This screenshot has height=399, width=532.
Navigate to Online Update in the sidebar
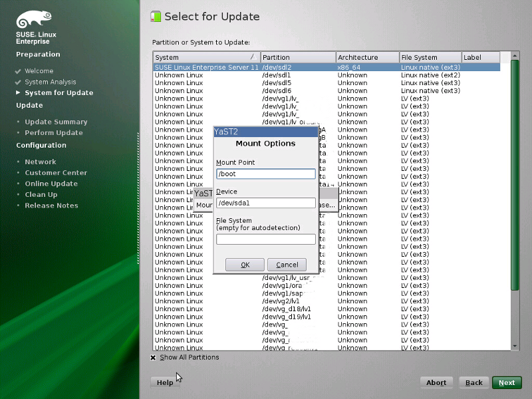point(50,184)
